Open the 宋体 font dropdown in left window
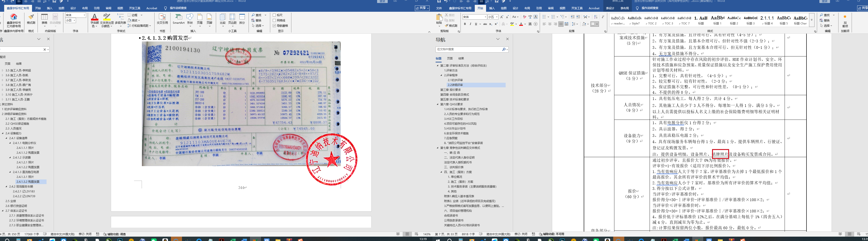 84,15
